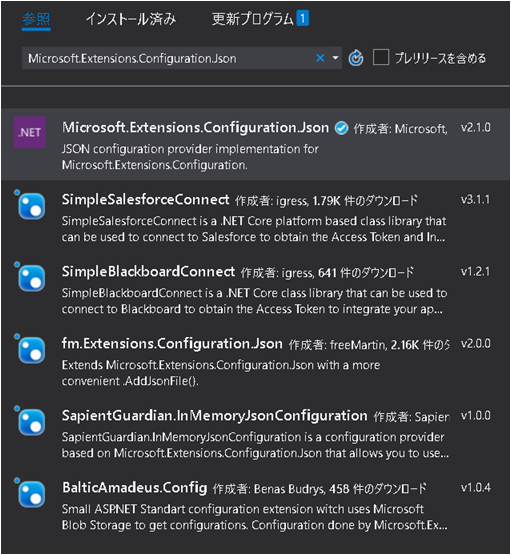The width and height of the screenshot is (511, 555).
Task: Click the SapientGuardian configuration provider description
Action: (256, 445)
